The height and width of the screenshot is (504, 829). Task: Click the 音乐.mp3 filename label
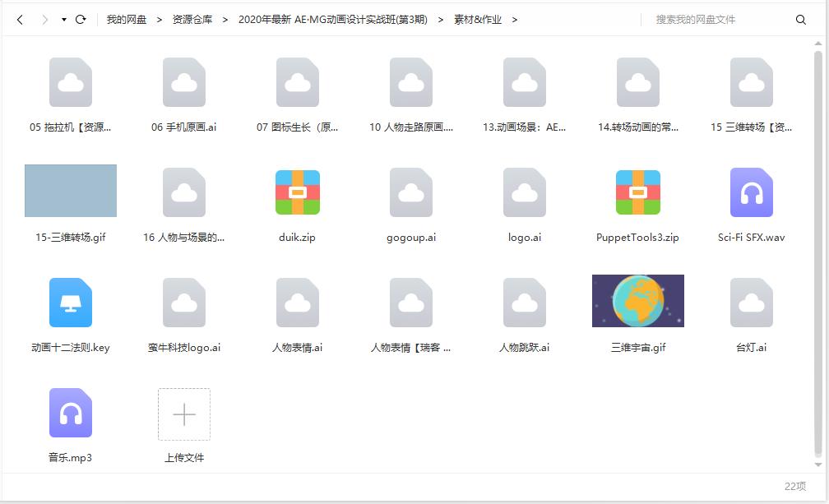pyautogui.click(x=71, y=457)
